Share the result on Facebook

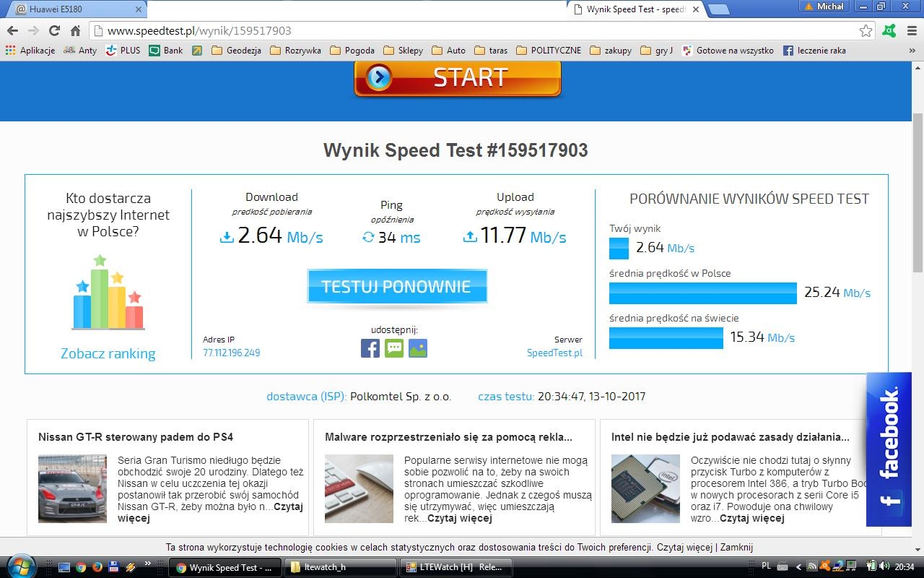(x=370, y=348)
